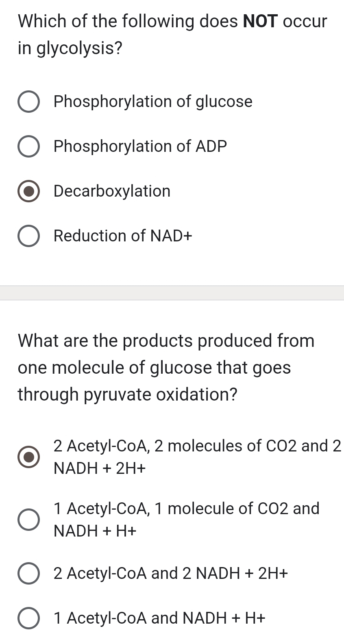The height and width of the screenshot is (644, 344).
Task: Select the Reduction of NAD+ radio button
Action: 28,236
